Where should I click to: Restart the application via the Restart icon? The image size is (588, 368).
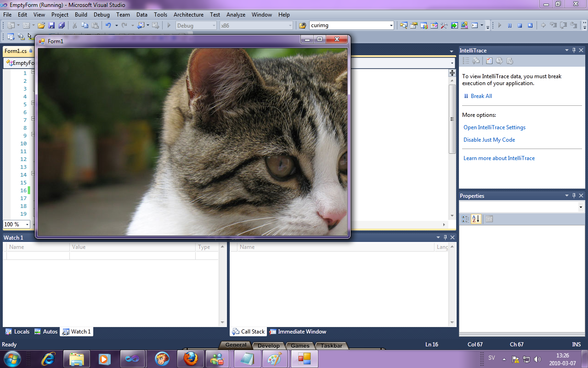click(x=531, y=25)
